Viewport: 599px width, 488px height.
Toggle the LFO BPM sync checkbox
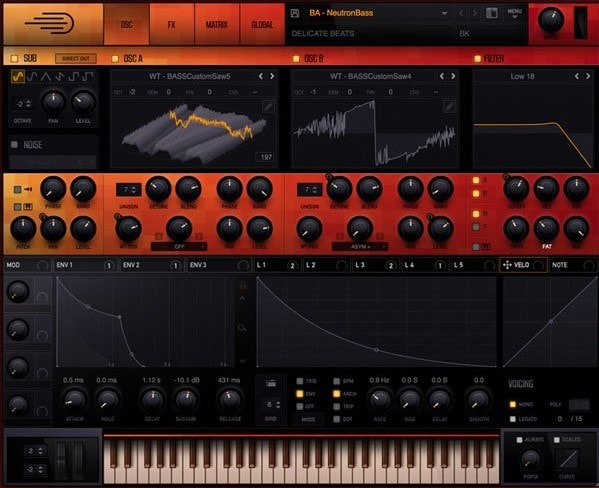(337, 381)
